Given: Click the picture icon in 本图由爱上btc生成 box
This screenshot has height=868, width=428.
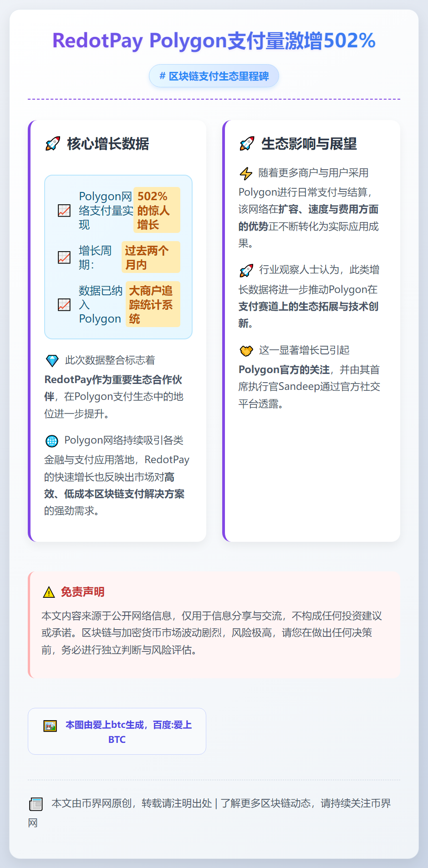Looking at the screenshot, I should (50, 726).
